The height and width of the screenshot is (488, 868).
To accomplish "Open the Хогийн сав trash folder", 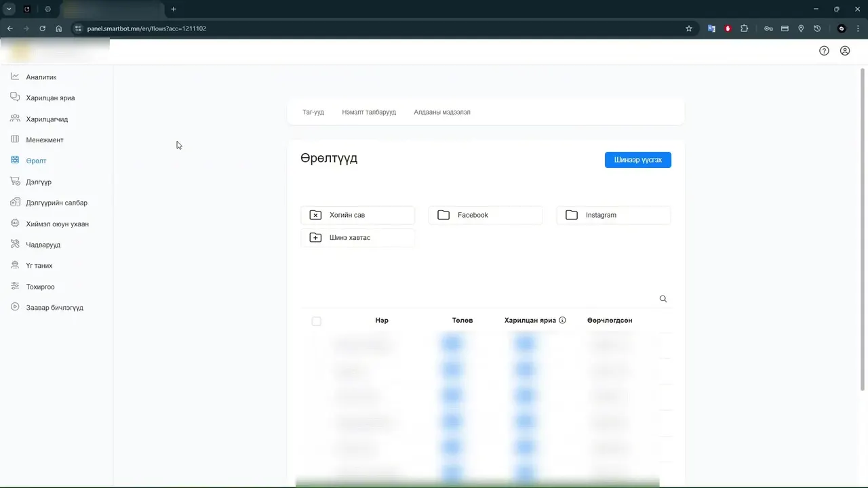I will 357,215.
